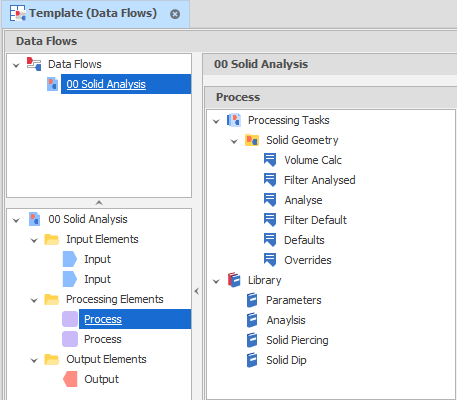Collapse the Processing Elements folder
The width and height of the screenshot is (457, 401).
point(34,300)
